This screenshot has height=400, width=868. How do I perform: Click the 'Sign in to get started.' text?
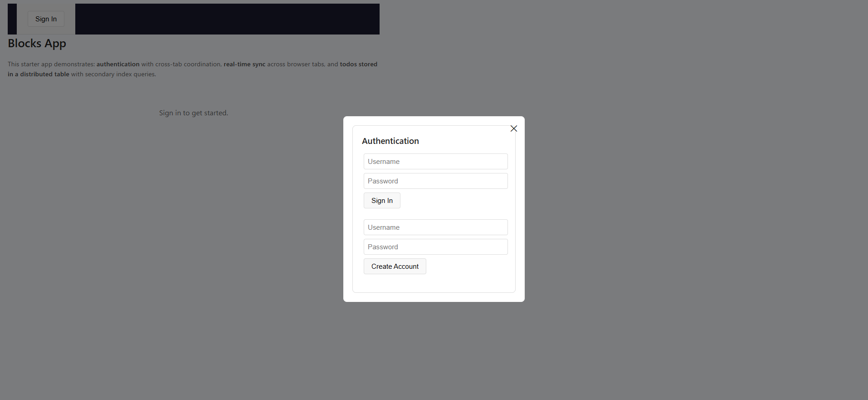pyautogui.click(x=194, y=113)
